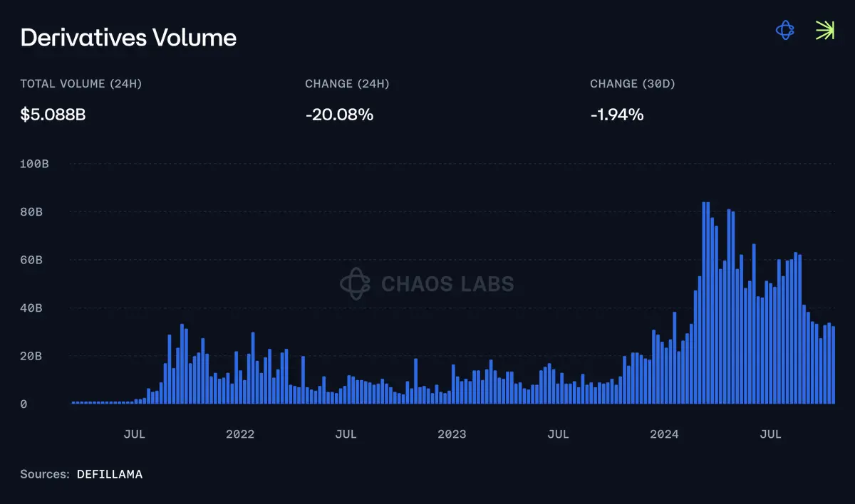Click the CHAOS LABS watermark text
Viewport: 855px width, 504px height.
447,285
